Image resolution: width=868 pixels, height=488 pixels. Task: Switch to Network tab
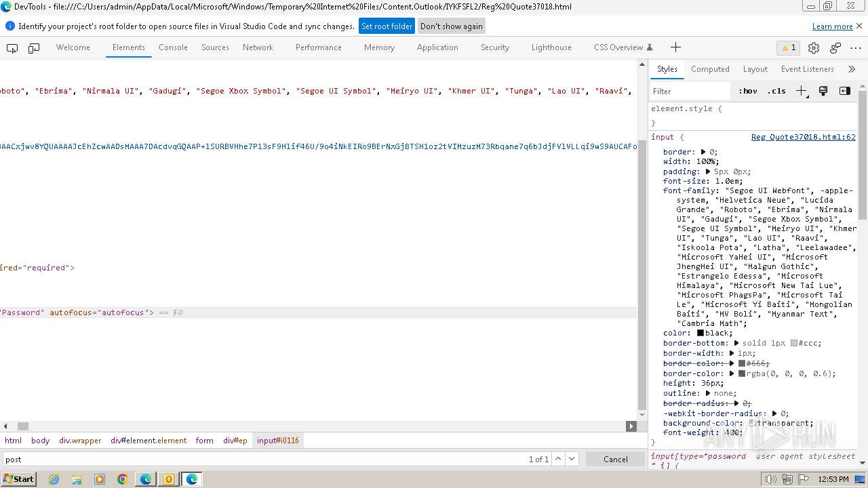point(258,47)
